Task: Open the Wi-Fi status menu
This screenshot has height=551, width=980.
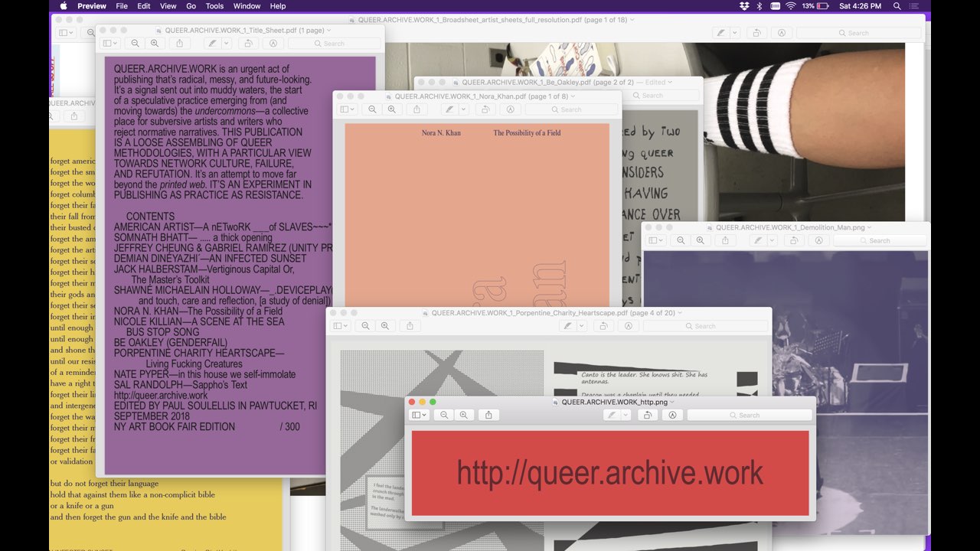Action: coord(790,6)
